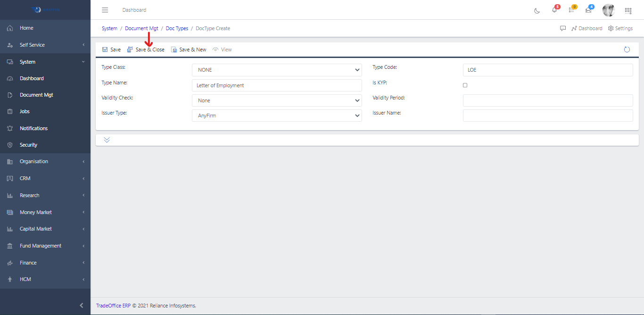Open messages envelope icon
Screen dimensions: 644x315
point(588,10)
